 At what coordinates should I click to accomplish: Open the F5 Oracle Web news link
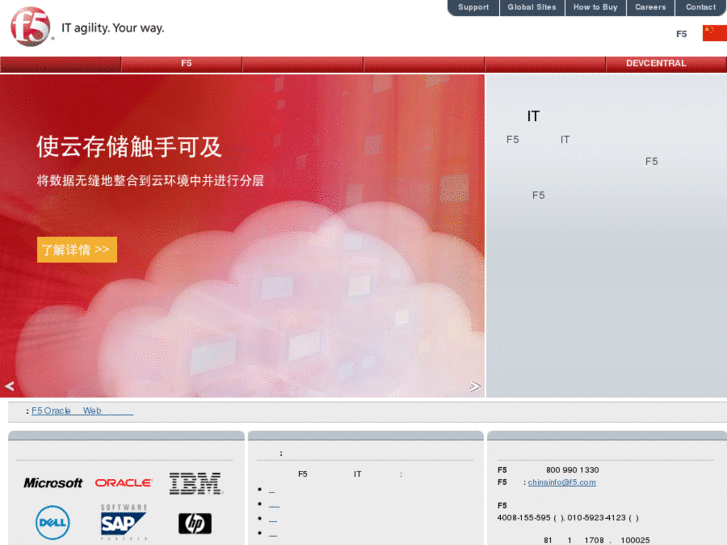click(x=82, y=411)
